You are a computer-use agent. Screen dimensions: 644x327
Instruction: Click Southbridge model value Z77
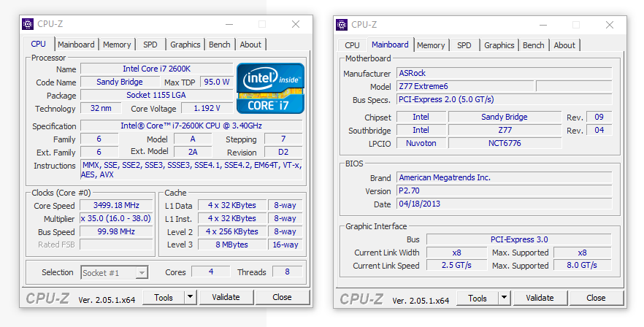(505, 130)
